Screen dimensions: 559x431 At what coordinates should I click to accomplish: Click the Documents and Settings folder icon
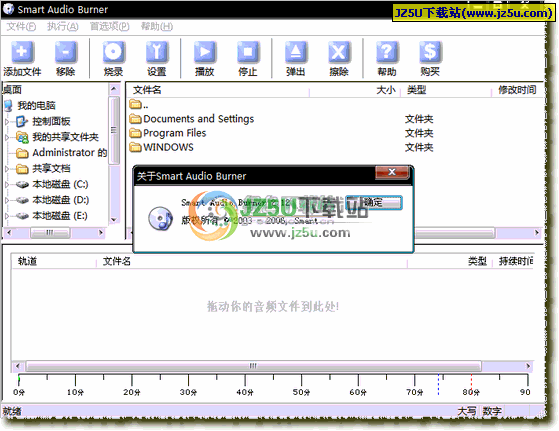[x=135, y=119]
